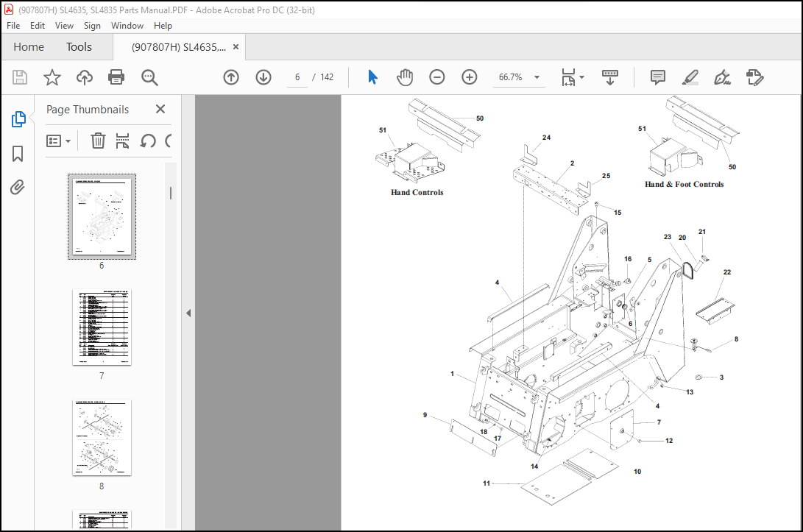Choose the Selection arrow tool

[x=372, y=77]
